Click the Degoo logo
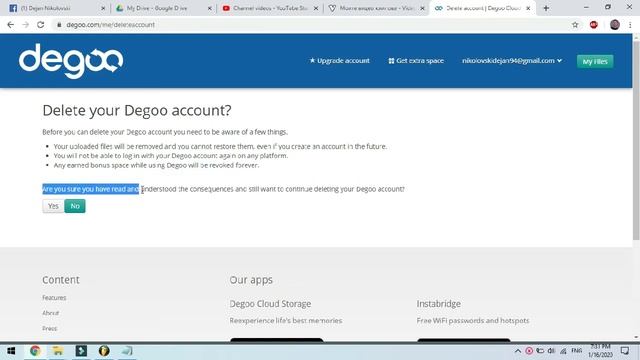This screenshot has height=360, width=640. tap(71, 61)
